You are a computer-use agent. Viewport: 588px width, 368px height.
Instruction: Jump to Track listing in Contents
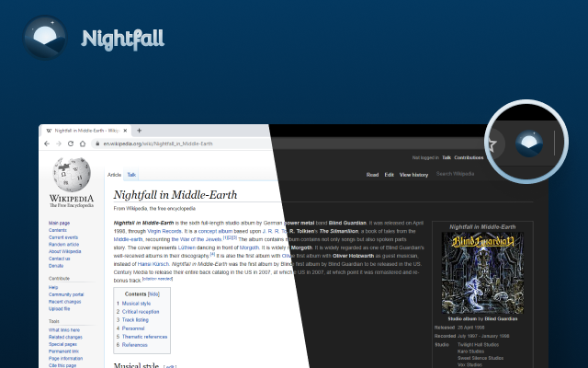[x=135, y=320]
